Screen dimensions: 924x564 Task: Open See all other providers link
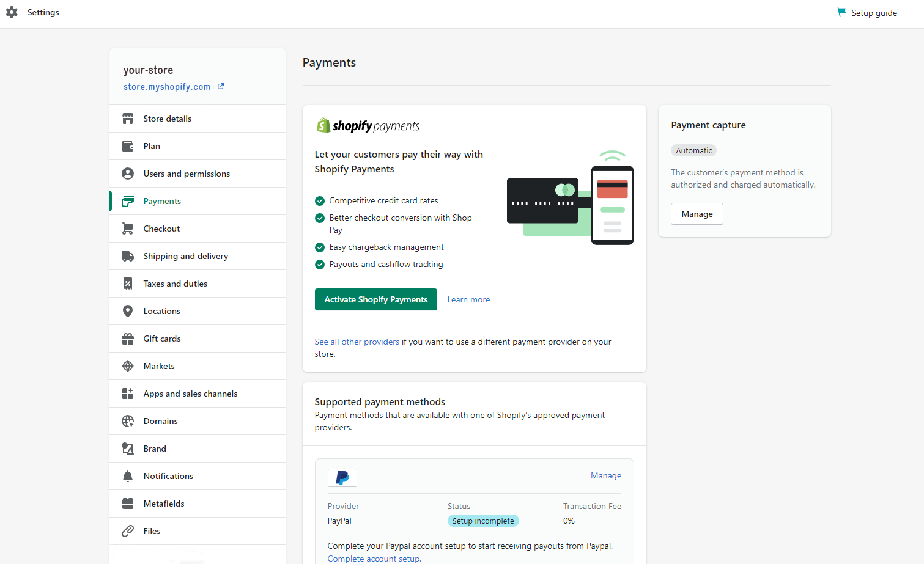tap(357, 341)
